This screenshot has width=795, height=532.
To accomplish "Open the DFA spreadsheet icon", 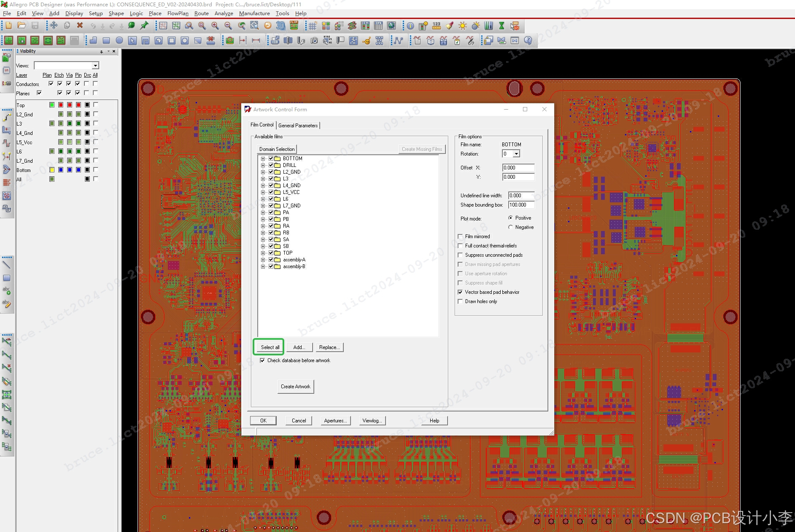I will 378,26.
